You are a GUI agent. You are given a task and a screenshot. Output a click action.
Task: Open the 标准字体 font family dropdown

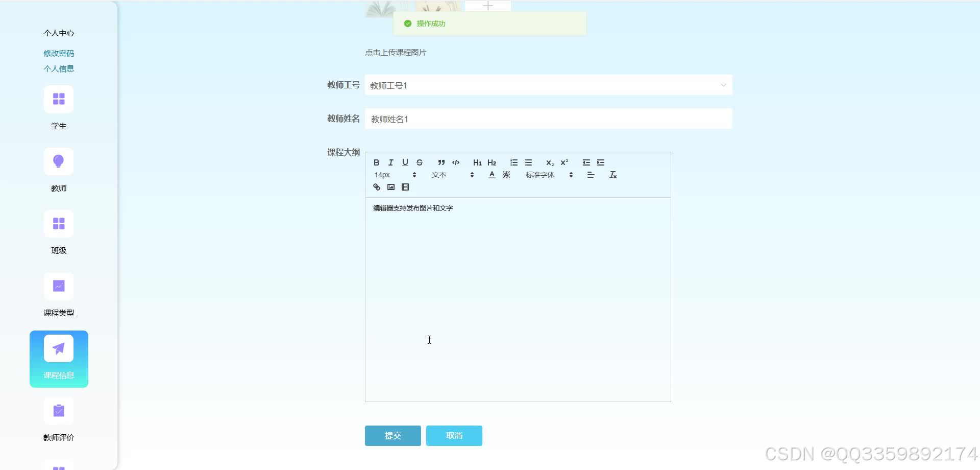546,174
